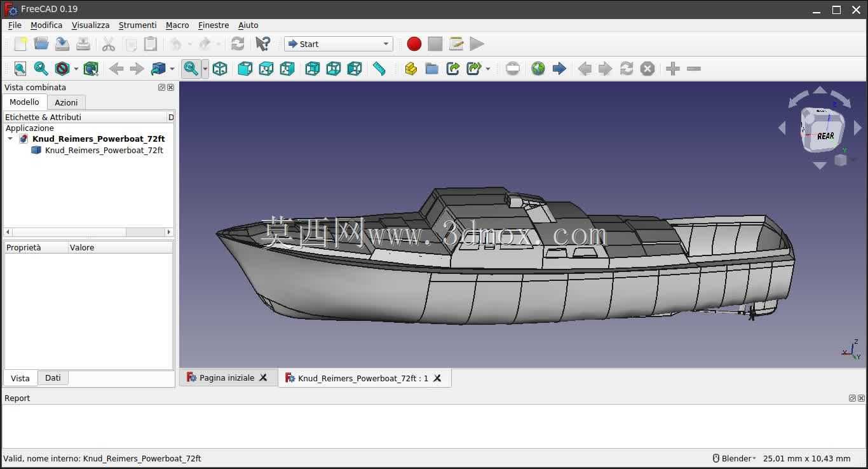868x469 pixels.
Task: Execute macro with the play arrow
Action: tap(477, 44)
